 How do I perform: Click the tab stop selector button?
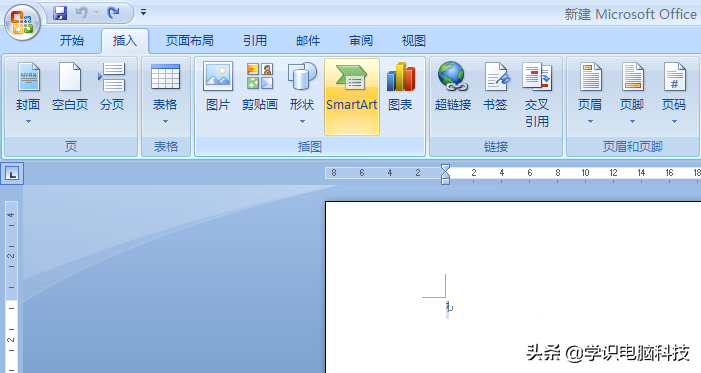[12, 174]
